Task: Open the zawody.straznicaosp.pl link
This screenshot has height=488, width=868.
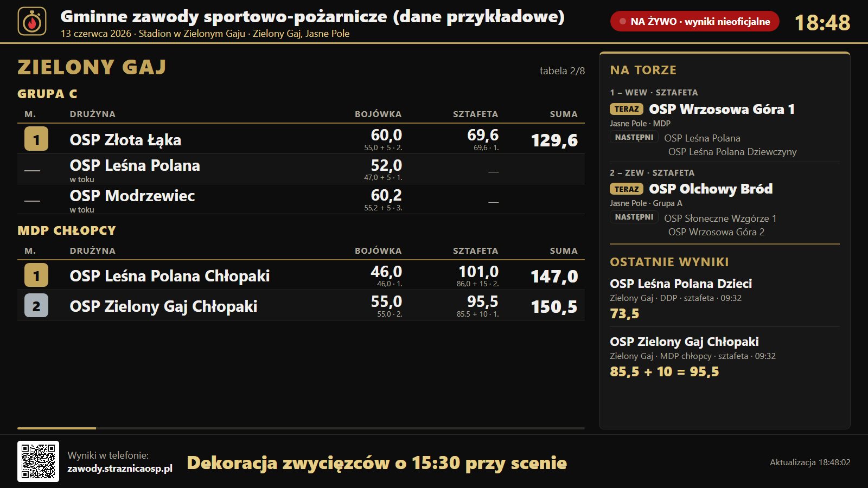Action: (x=120, y=468)
